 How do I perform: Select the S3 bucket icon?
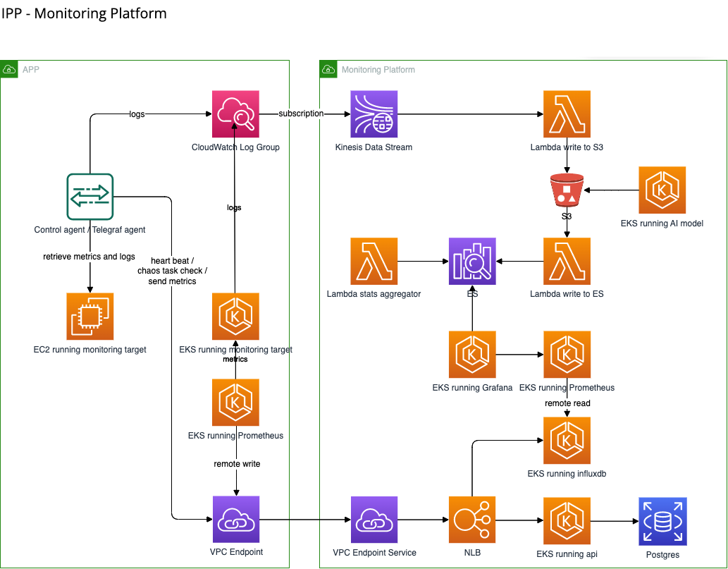click(567, 190)
